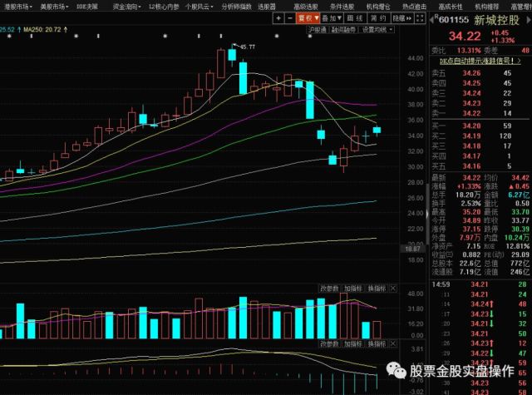532x395 pixels.
Task: Open the 美股市场 menu
Action: click(54, 7)
